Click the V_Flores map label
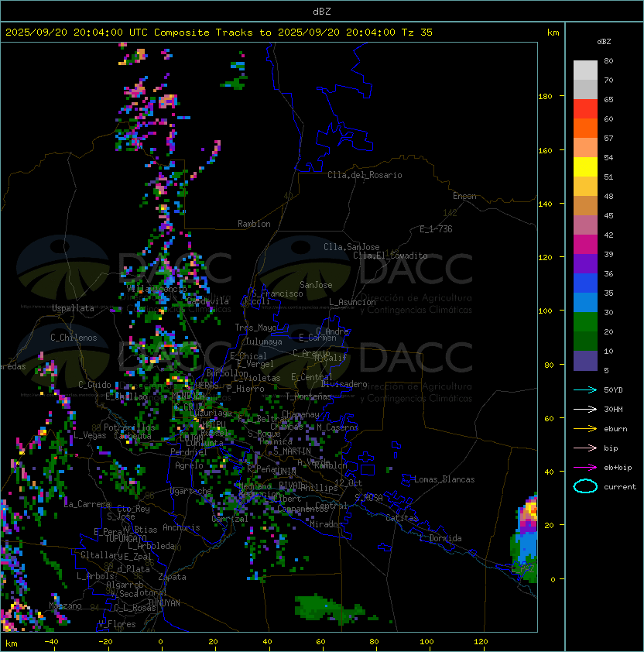The width and height of the screenshot is (644, 652). tap(117, 624)
